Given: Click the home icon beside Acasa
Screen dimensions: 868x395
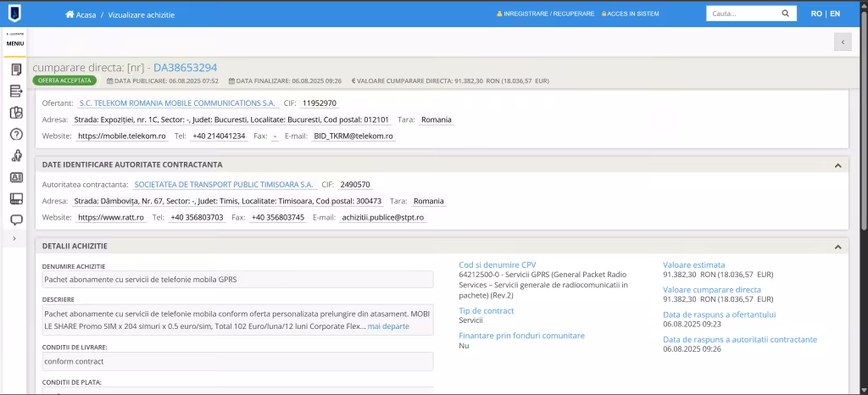Looking at the screenshot, I should pyautogui.click(x=70, y=14).
